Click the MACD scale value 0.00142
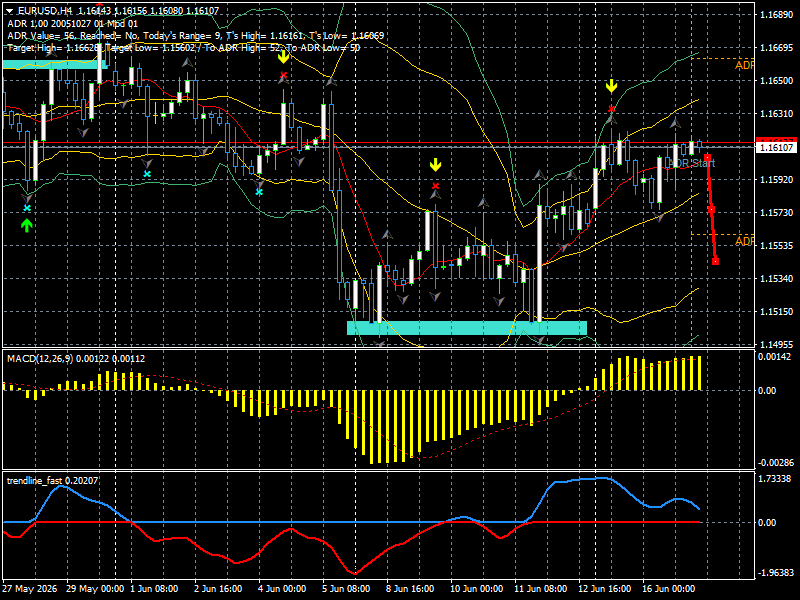800x600 pixels. click(774, 357)
